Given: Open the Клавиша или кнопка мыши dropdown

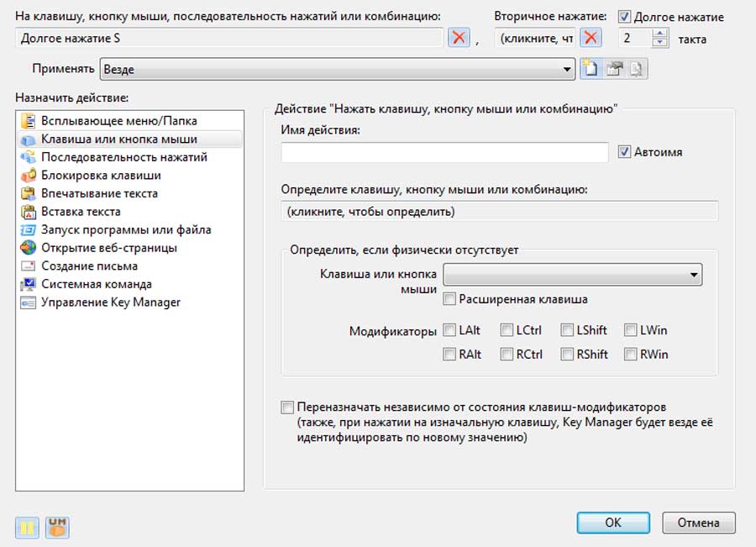Looking at the screenshot, I should click(572, 275).
